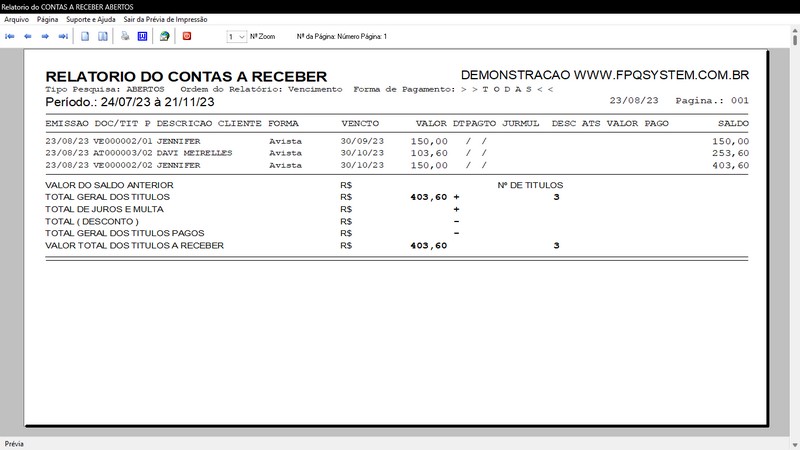This screenshot has width=800, height=450.
Task: Click TOTAL GERAL DOS TITULOS label
Action: (107, 197)
